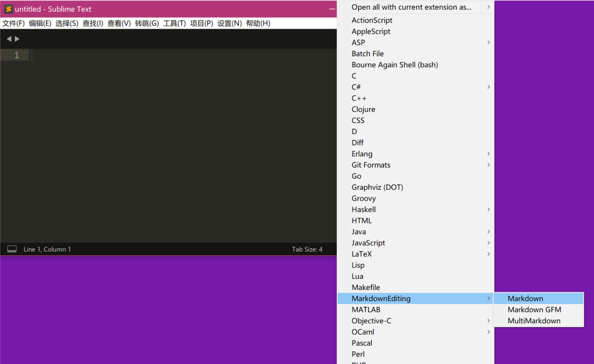Screen dimensions: 594x364
Task: Select Lua syntax
Action: [416, 276]
